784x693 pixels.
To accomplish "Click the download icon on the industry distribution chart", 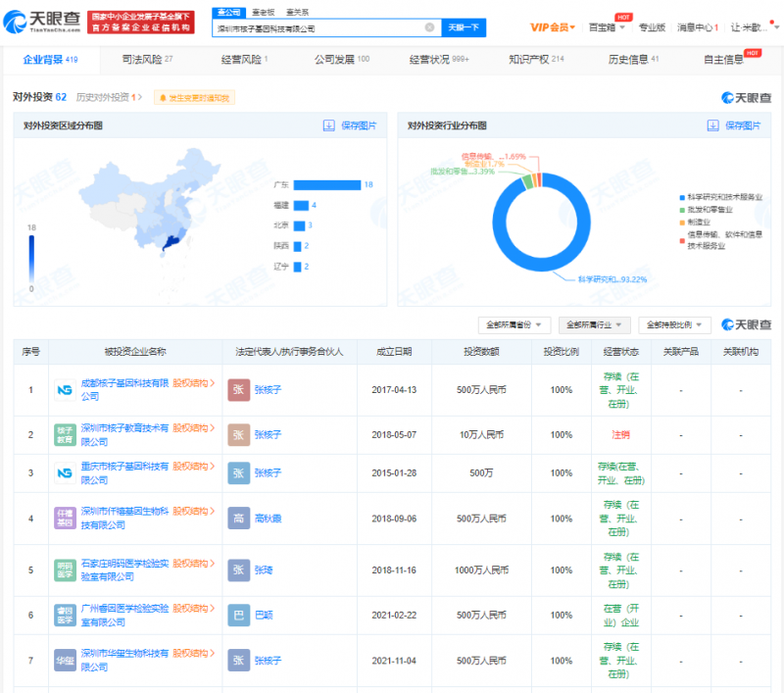I will pyautogui.click(x=711, y=126).
